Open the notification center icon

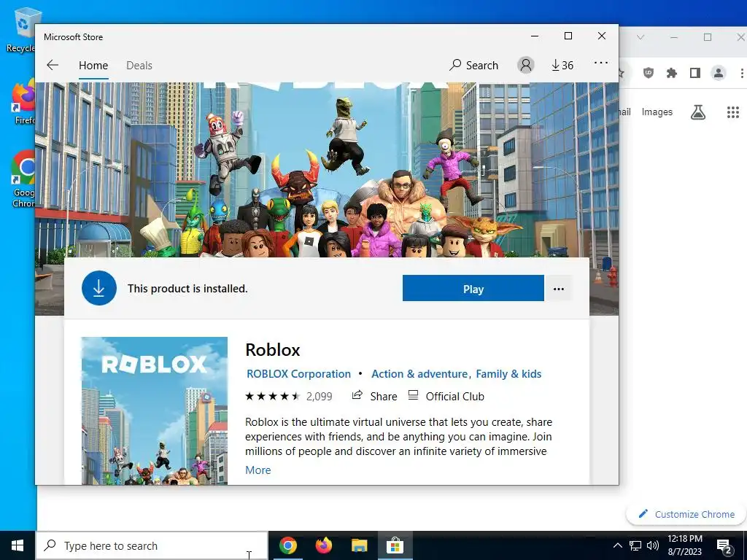point(724,545)
